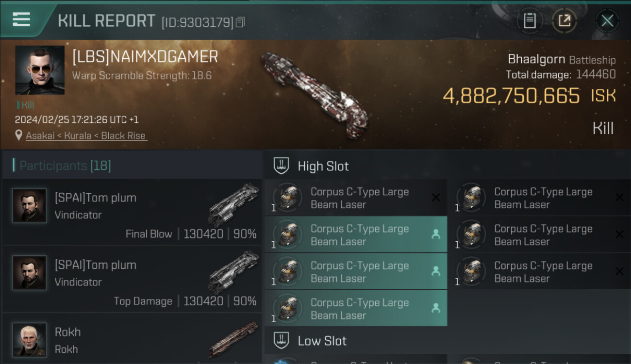Open the Rokh pilot's portrait
The height and width of the screenshot is (364, 631).
(x=30, y=340)
